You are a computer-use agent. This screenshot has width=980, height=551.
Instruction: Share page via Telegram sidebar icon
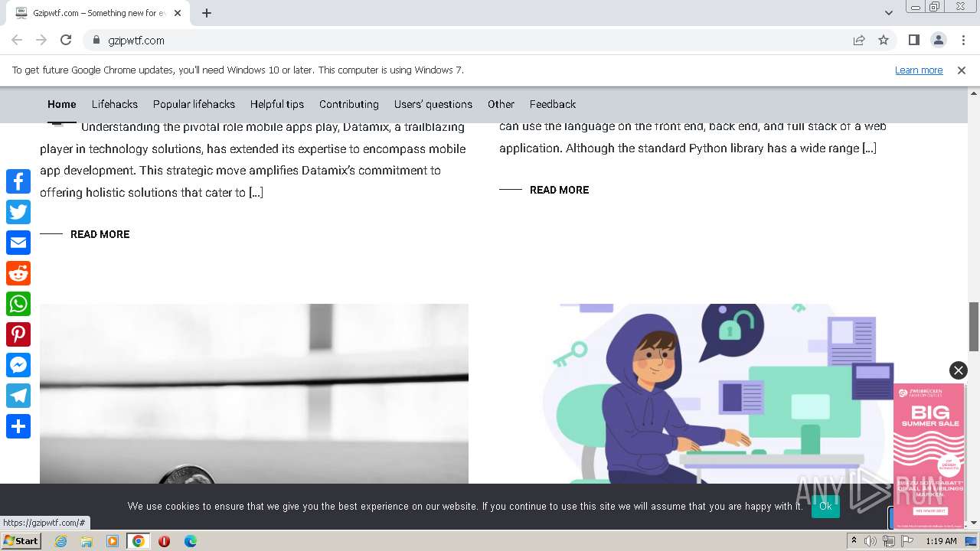[x=18, y=396]
